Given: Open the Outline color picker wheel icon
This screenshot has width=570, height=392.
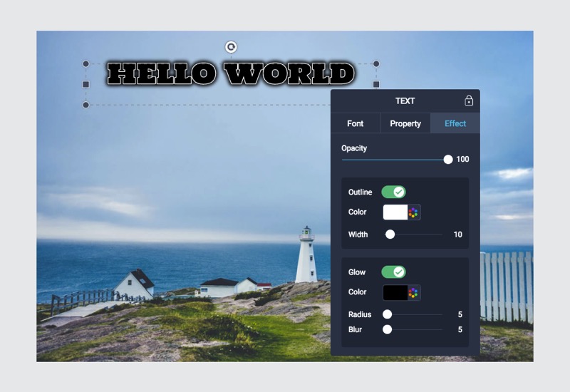Looking at the screenshot, I should [x=413, y=212].
